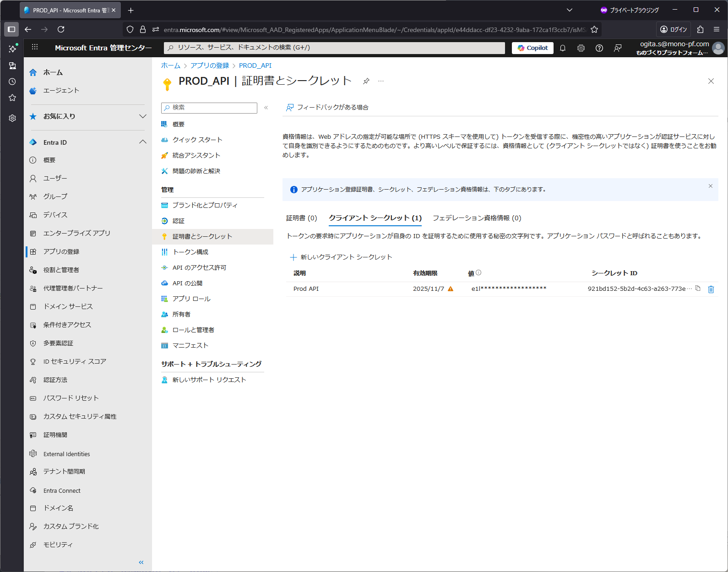Click the expiry warning triangle icon

pos(451,289)
